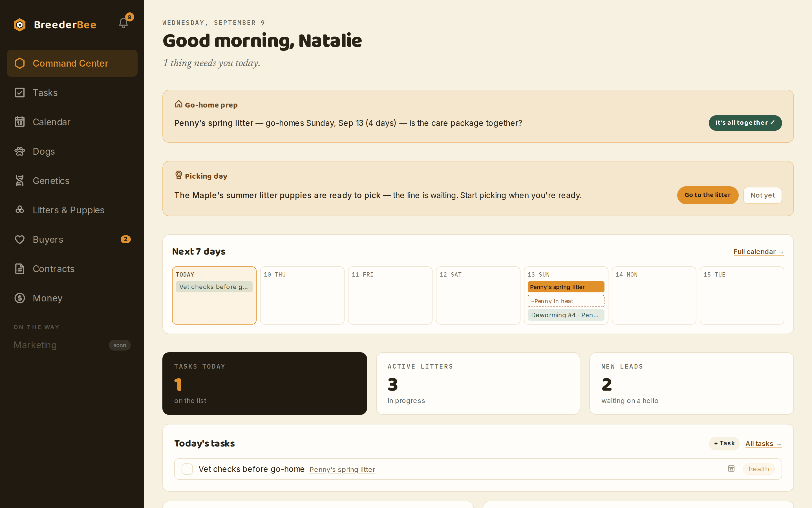Select the 10 THU day cell
The width and height of the screenshot is (812, 508).
tap(302, 295)
